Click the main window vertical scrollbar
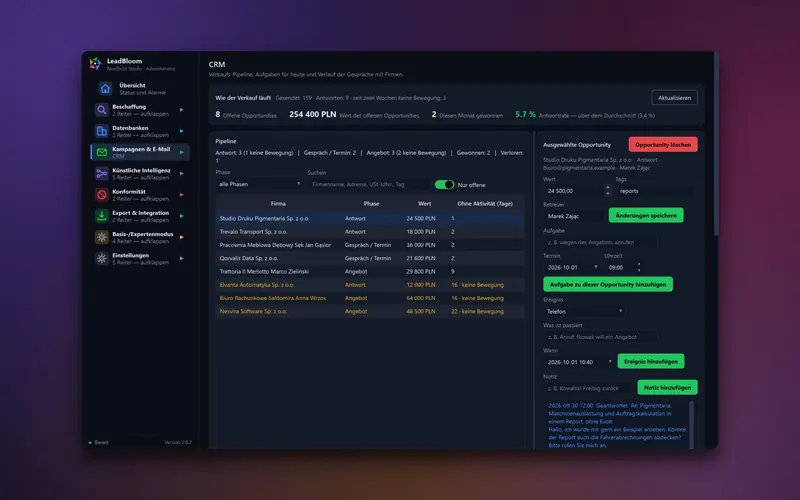 click(x=716, y=144)
